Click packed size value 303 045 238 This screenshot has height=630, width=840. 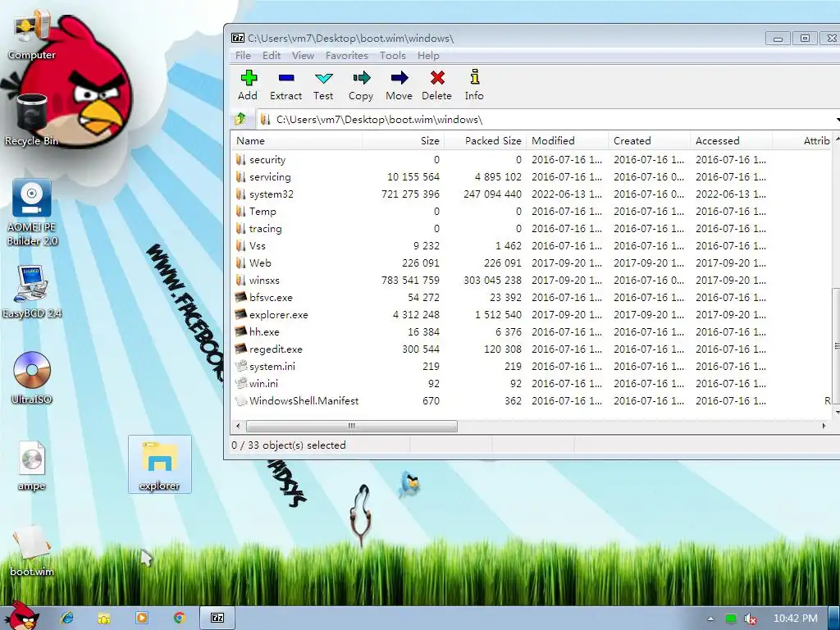[492, 281]
